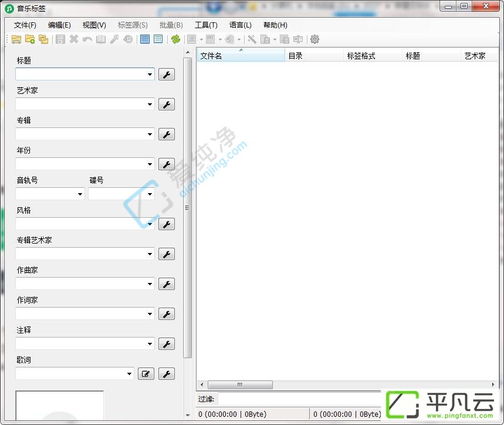Click the multiple folders toolbar icon
Viewport: 504px width, 425px height.
click(43, 39)
